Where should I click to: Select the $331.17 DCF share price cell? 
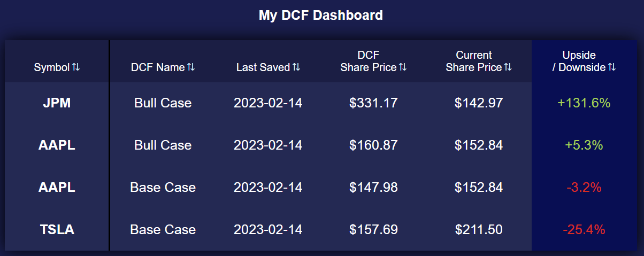coord(373,103)
